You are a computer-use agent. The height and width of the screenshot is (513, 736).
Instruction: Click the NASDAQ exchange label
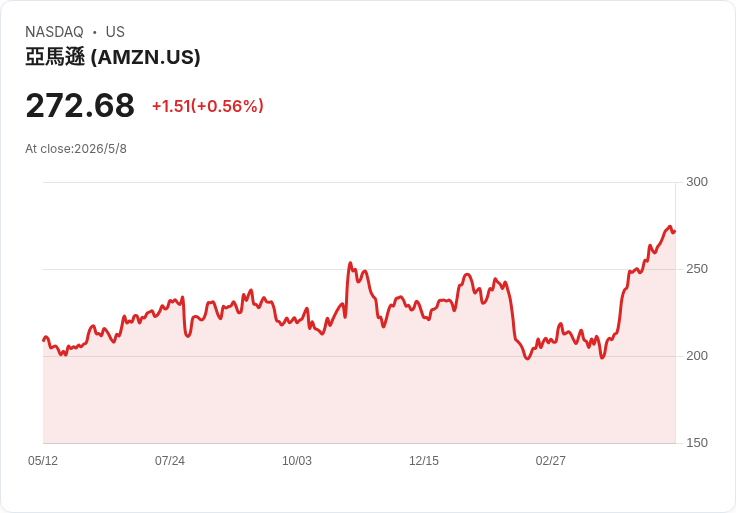54,32
